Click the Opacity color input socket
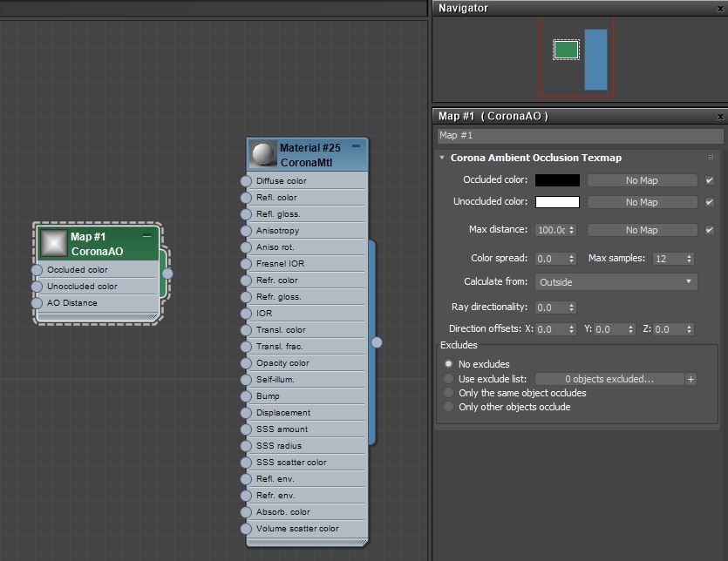 click(246, 363)
